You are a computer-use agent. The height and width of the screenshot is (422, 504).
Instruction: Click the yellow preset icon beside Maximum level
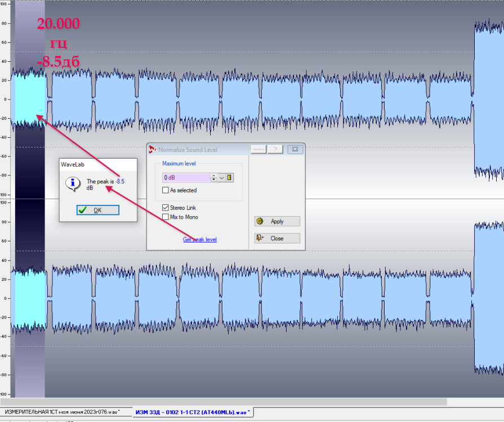[230, 178]
